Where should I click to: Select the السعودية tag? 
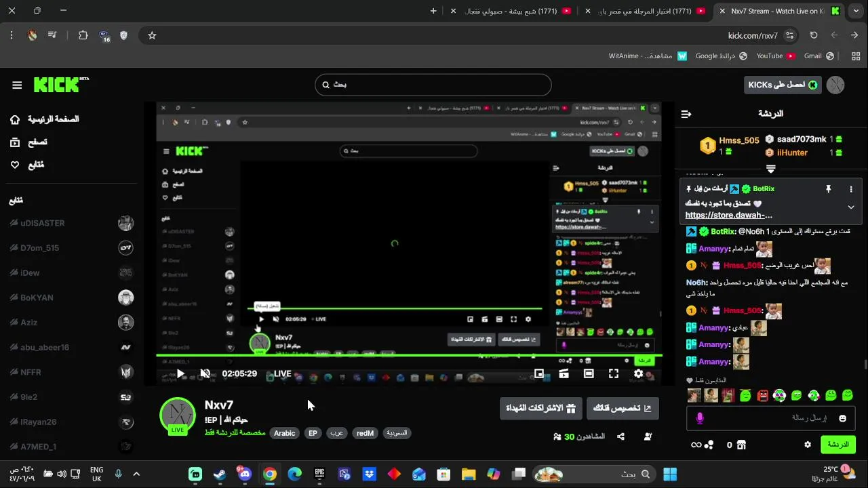[397, 433]
